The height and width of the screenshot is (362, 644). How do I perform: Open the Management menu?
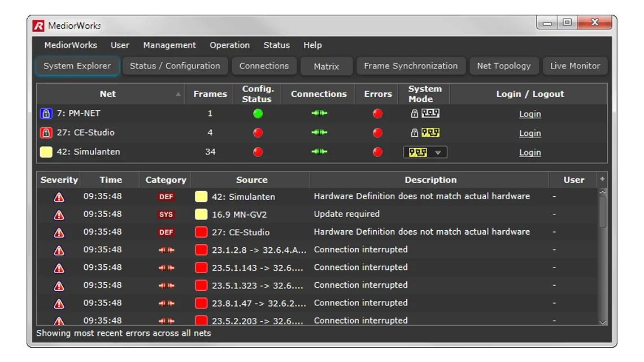(169, 45)
